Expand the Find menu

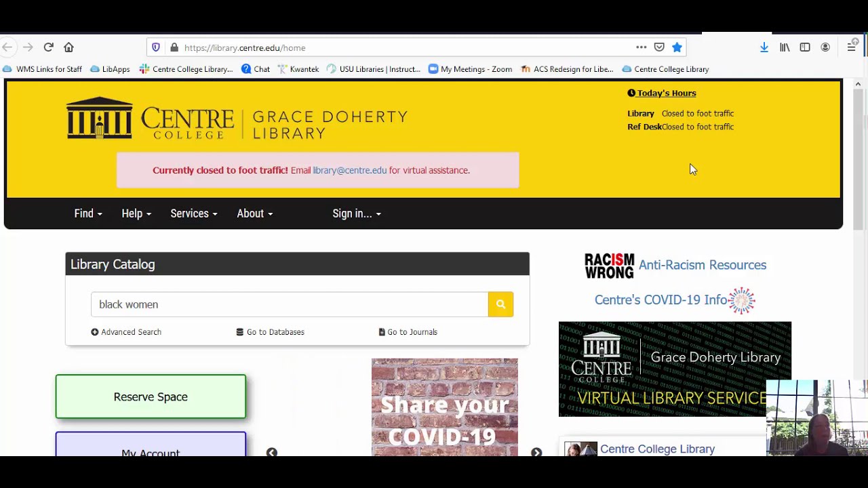pos(88,213)
